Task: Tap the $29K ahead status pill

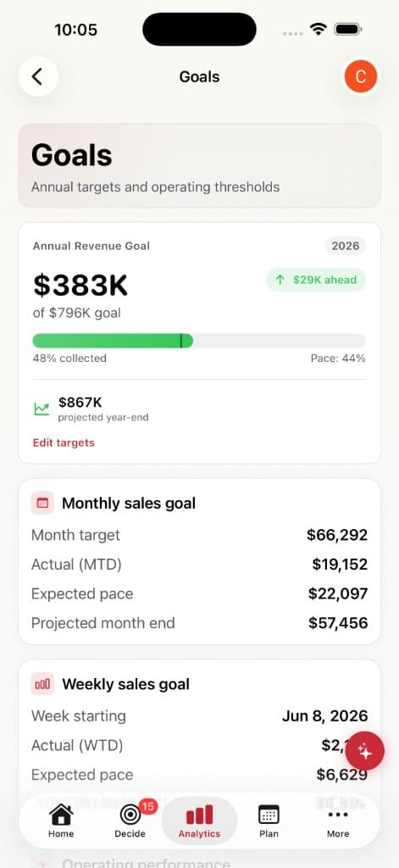Action: click(315, 280)
